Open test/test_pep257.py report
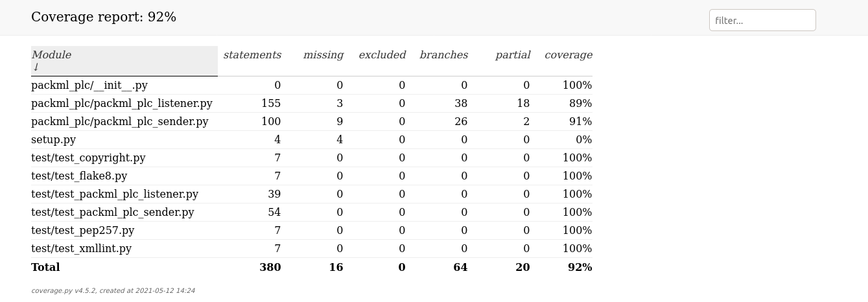This screenshot has height=302, width=868. click(x=83, y=230)
